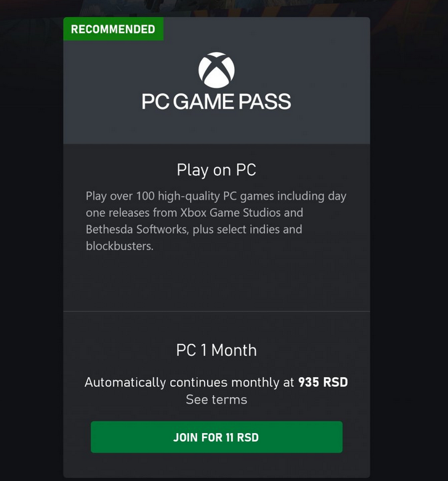Click the Xbox sphere logo
The image size is (448, 481).
(216, 70)
